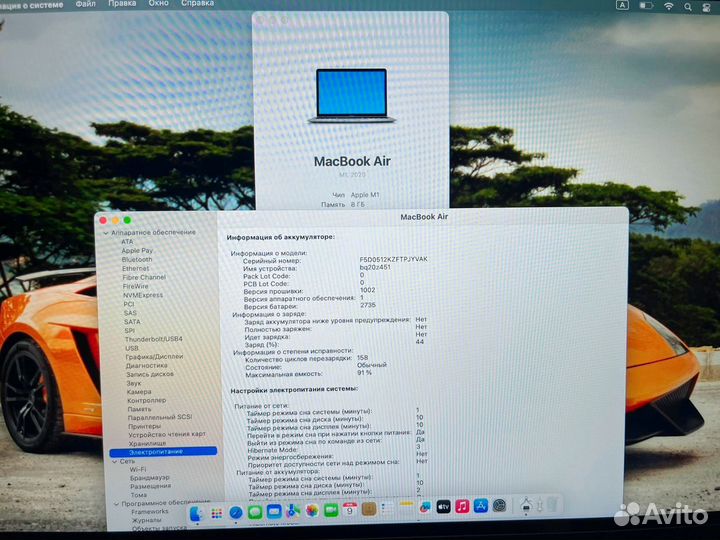720x540 pixels.
Task: Open Control Center icon in menu bar
Action: point(707,8)
